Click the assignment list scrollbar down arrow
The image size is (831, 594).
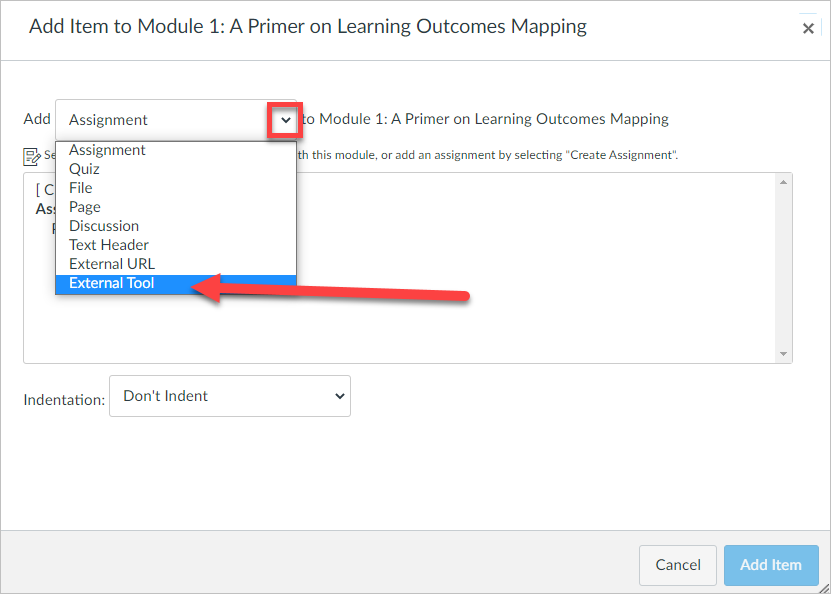783,354
